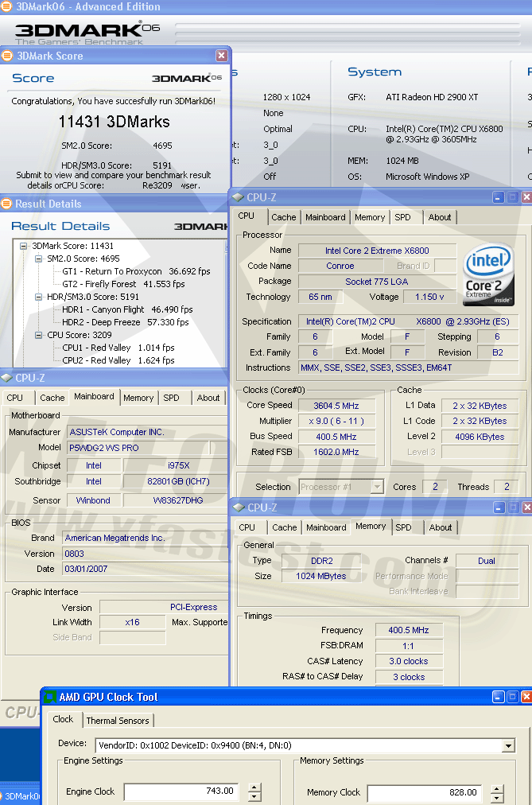Click the Intel Core 2 Extreme logo
Screen dimensions: 532x805
coord(488,274)
